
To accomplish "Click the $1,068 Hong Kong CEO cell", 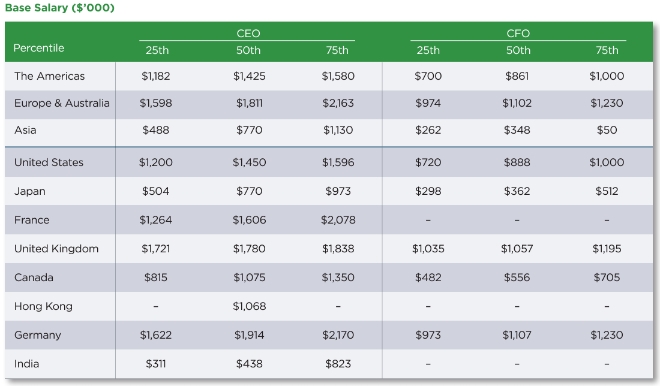I will pyautogui.click(x=249, y=306).
